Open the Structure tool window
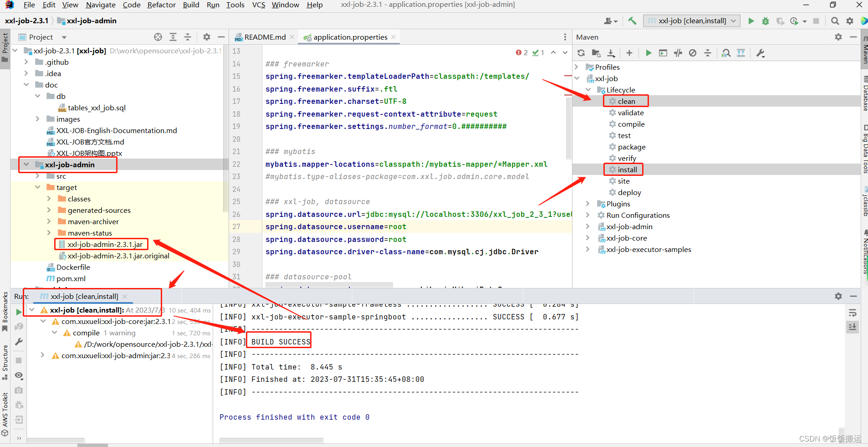Image resolution: width=868 pixels, height=447 pixels. click(5, 360)
